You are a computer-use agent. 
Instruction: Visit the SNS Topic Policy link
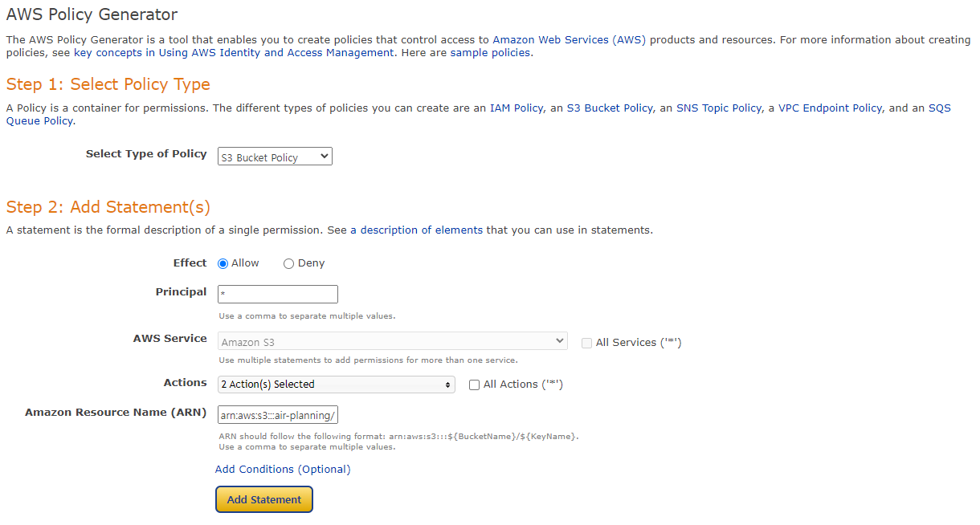point(719,108)
